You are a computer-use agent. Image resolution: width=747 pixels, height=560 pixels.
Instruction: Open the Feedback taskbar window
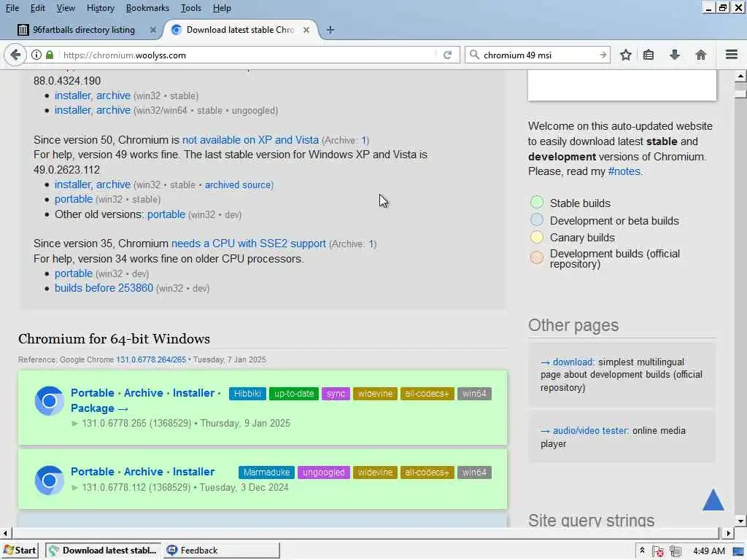[x=222, y=551]
